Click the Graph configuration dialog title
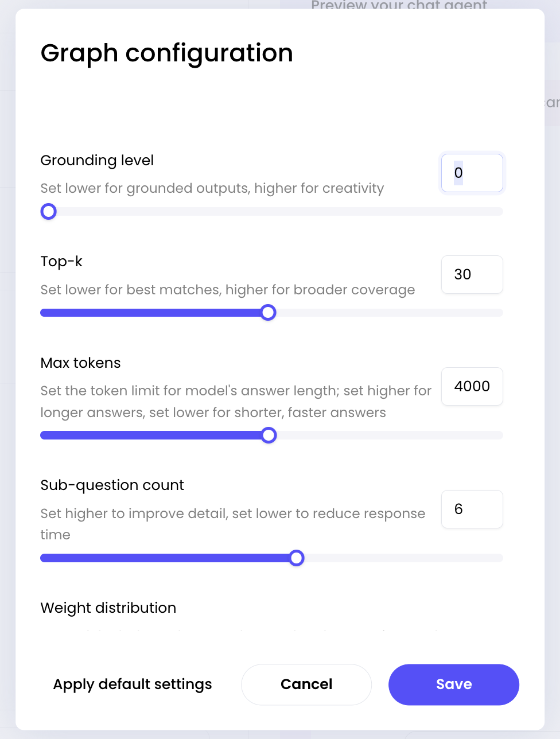 [x=166, y=53]
